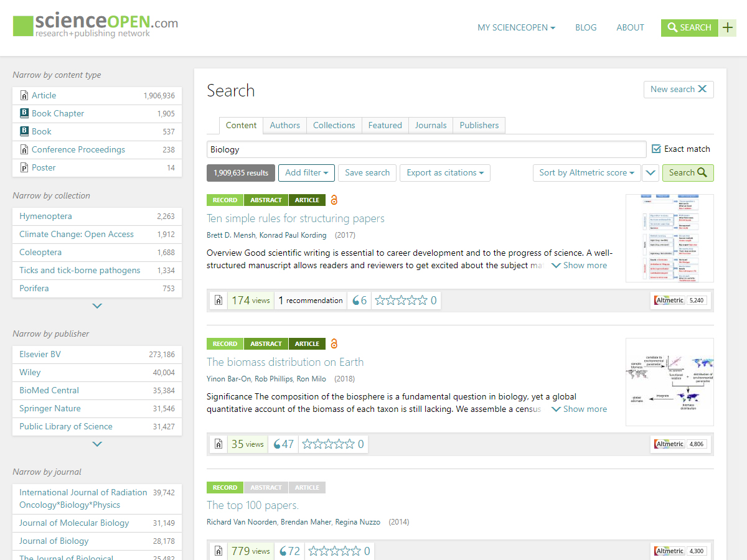Click the Biology search input field

tap(426, 149)
